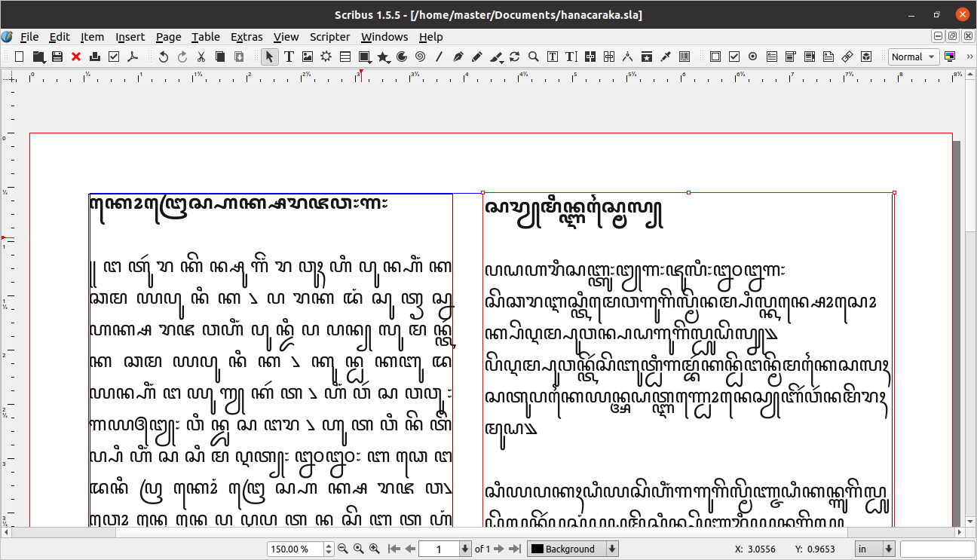This screenshot has width=977, height=560.
Task: Open Story Editor text icon
Action: coord(571,57)
